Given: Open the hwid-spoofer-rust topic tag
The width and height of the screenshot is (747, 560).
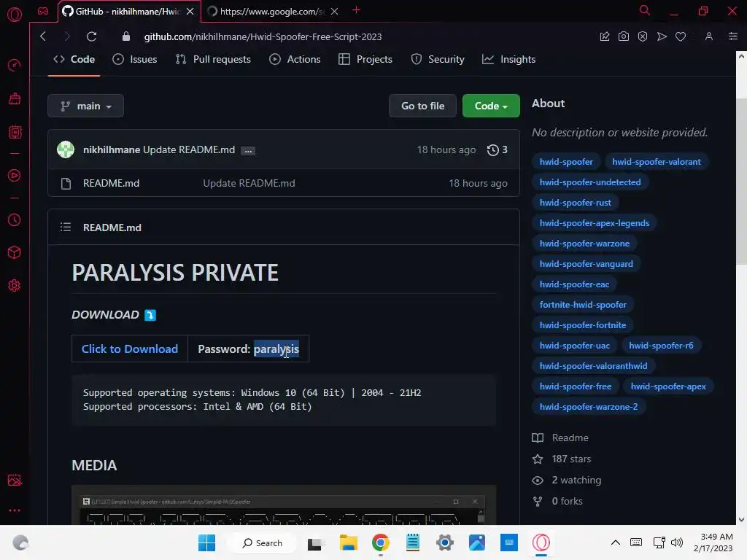Looking at the screenshot, I should tap(575, 203).
